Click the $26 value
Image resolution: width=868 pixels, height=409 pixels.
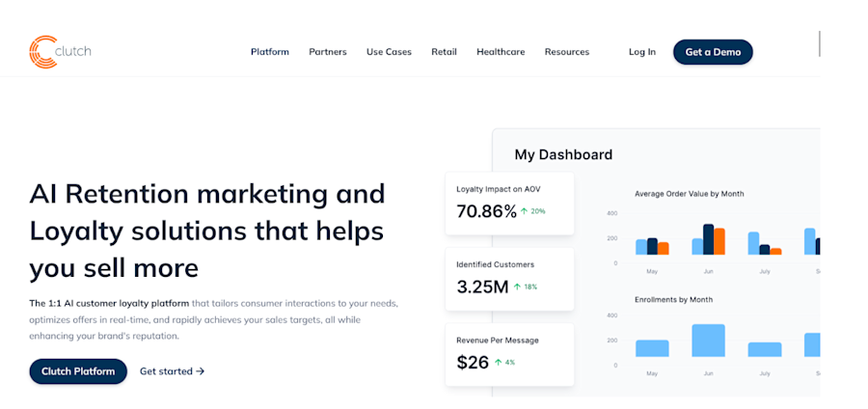click(473, 363)
